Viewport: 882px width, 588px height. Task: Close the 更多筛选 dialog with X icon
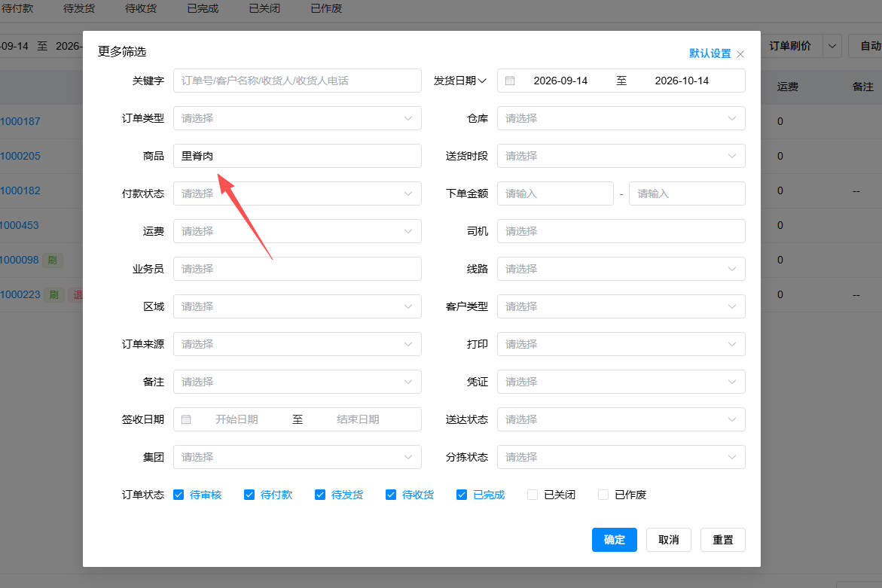point(740,54)
